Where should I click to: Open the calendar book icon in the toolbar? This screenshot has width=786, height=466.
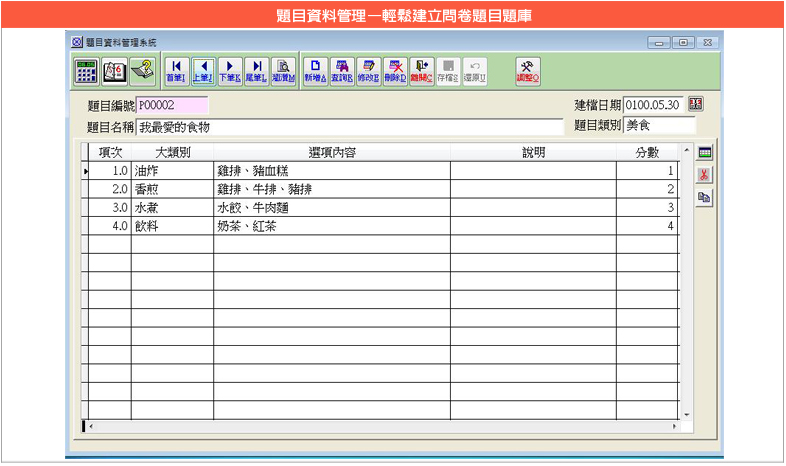(115, 71)
